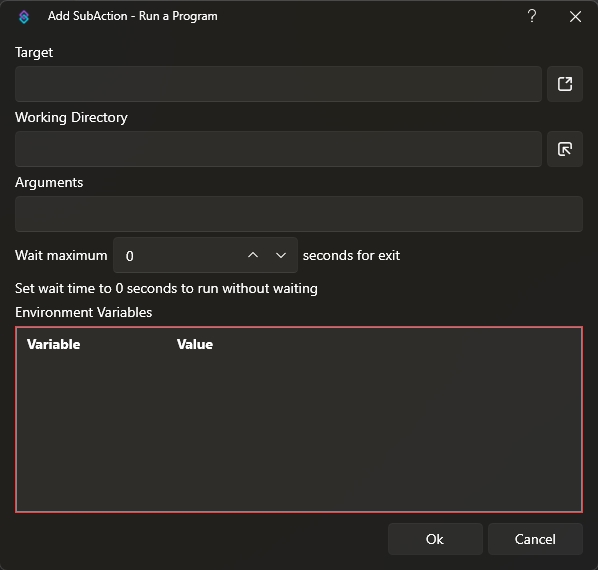This screenshot has height=570, width=598.
Task: Click the Target browse file icon
Action: pos(565,84)
